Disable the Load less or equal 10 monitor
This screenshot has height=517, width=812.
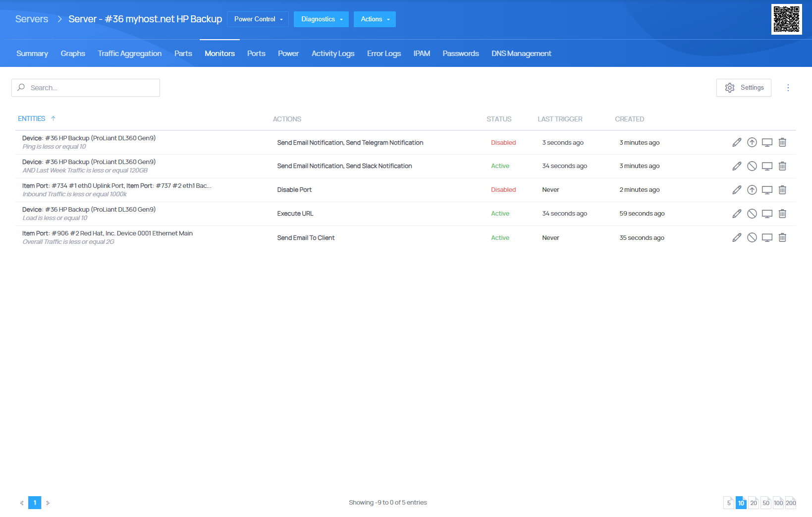(752, 214)
